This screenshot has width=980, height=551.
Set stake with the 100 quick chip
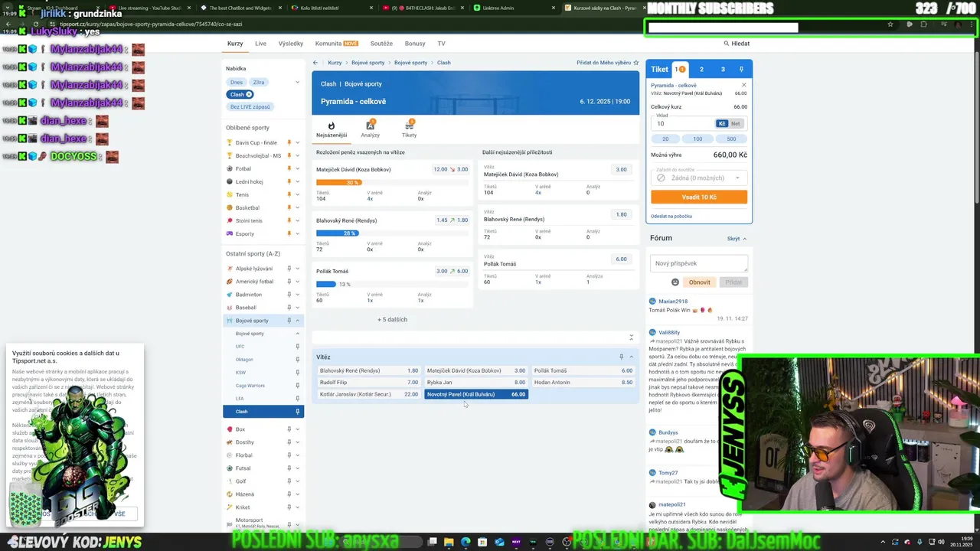697,139
